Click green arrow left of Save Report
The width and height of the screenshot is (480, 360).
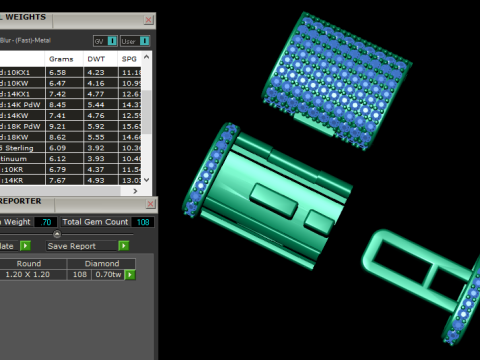tap(25, 246)
